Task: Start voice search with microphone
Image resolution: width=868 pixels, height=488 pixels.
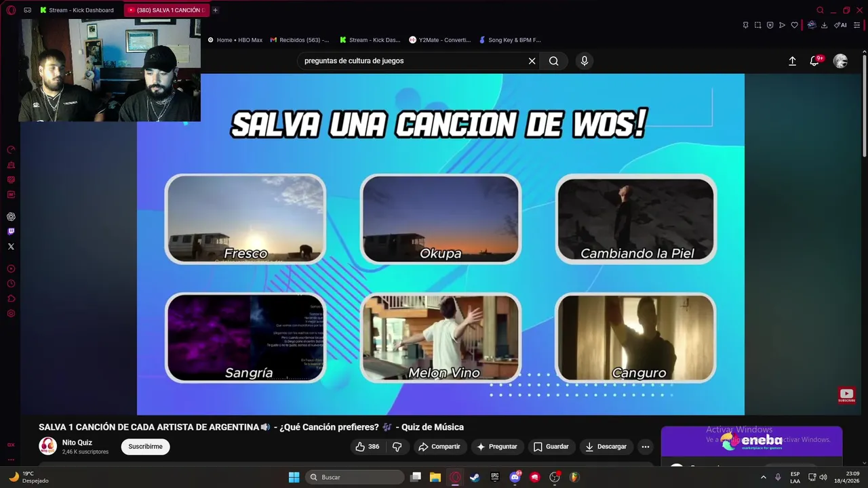Action: click(585, 61)
